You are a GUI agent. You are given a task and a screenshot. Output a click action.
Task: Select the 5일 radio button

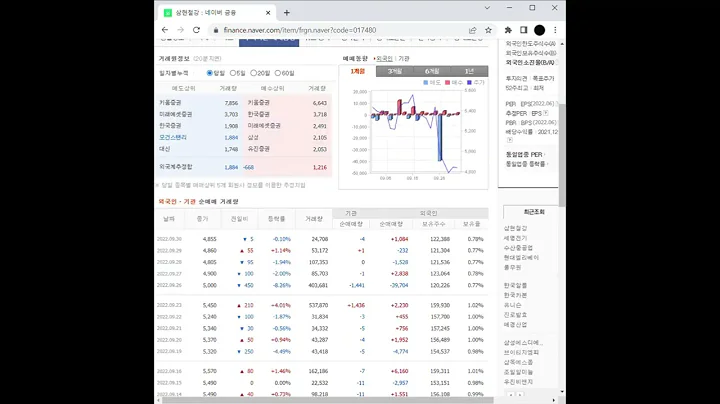232,73
